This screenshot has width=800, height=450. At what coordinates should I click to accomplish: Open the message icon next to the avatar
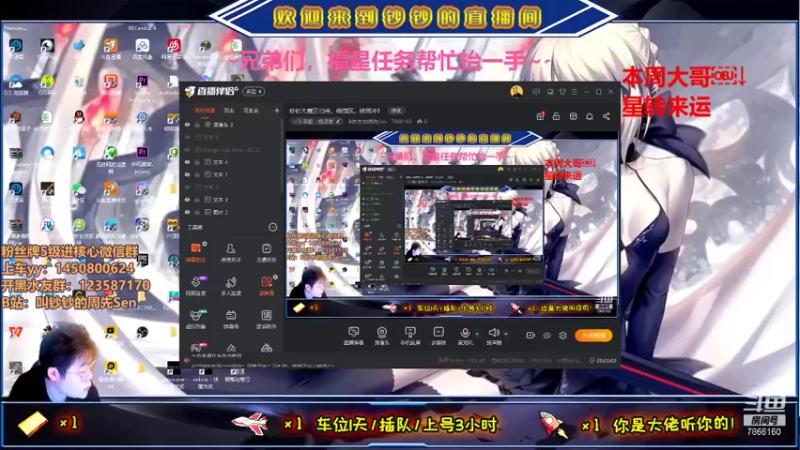pyautogui.click(x=536, y=92)
